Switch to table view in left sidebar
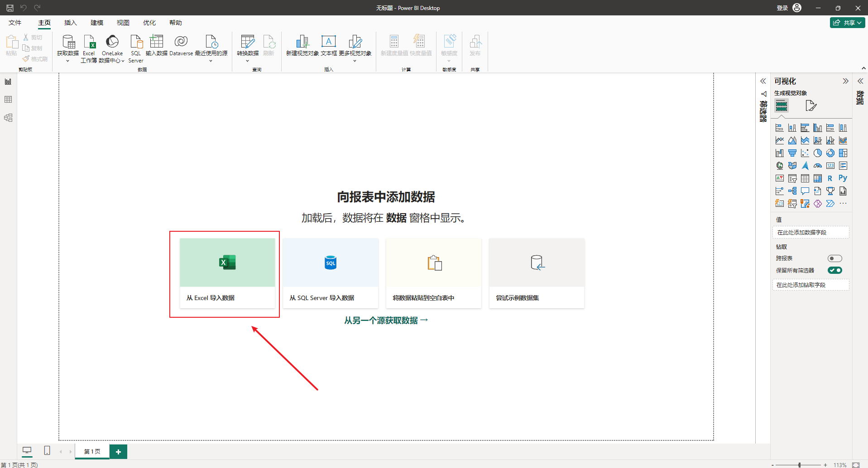The image size is (868, 468). pyautogui.click(x=8, y=100)
